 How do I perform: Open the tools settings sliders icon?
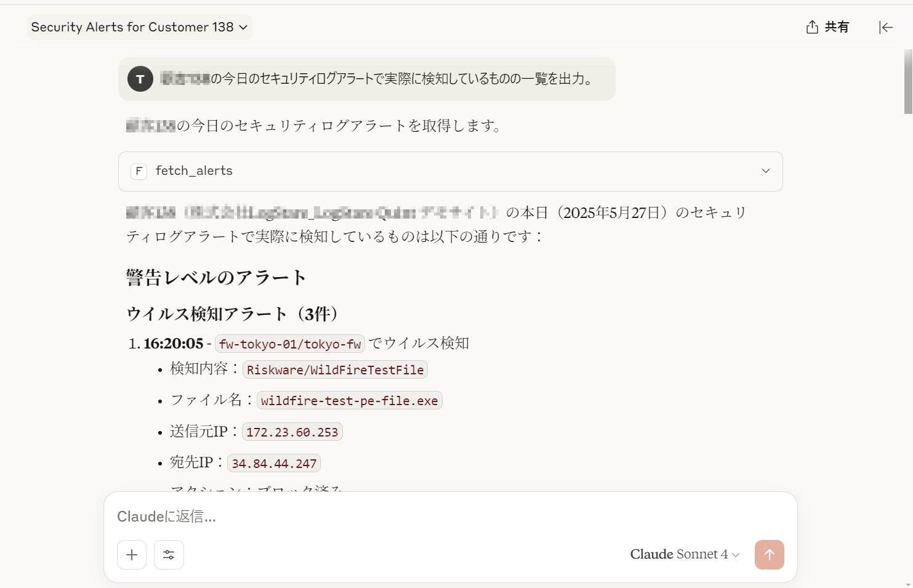click(169, 555)
